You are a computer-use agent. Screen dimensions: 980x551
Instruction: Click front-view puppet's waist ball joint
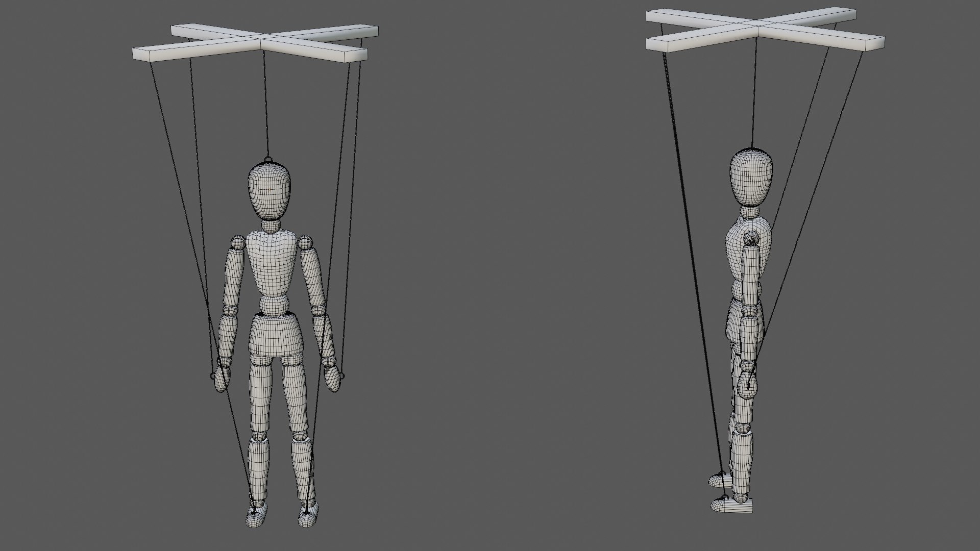[275, 305]
